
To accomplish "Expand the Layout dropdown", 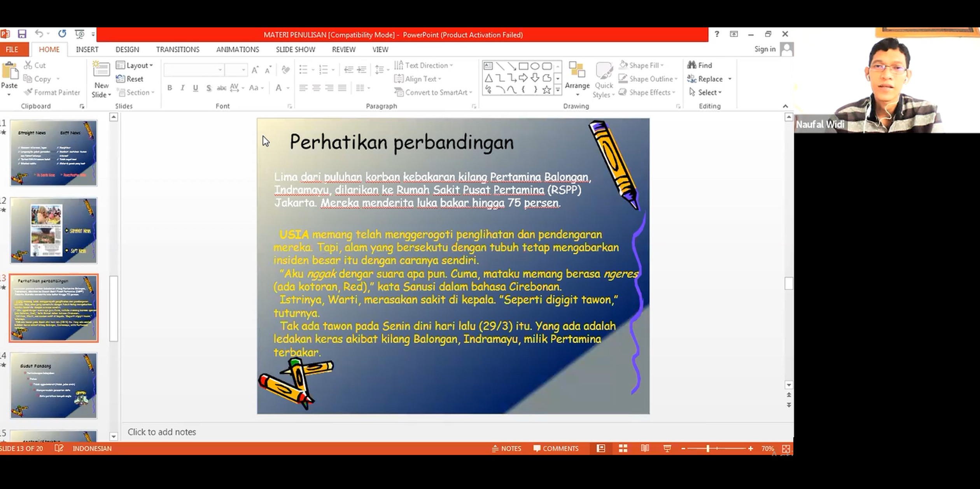I will pos(135,65).
